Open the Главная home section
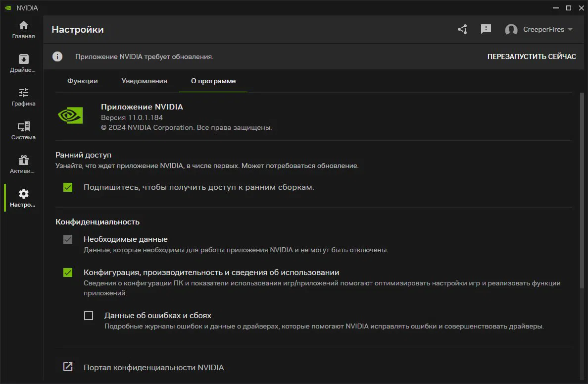 click(x=23, y=30)
